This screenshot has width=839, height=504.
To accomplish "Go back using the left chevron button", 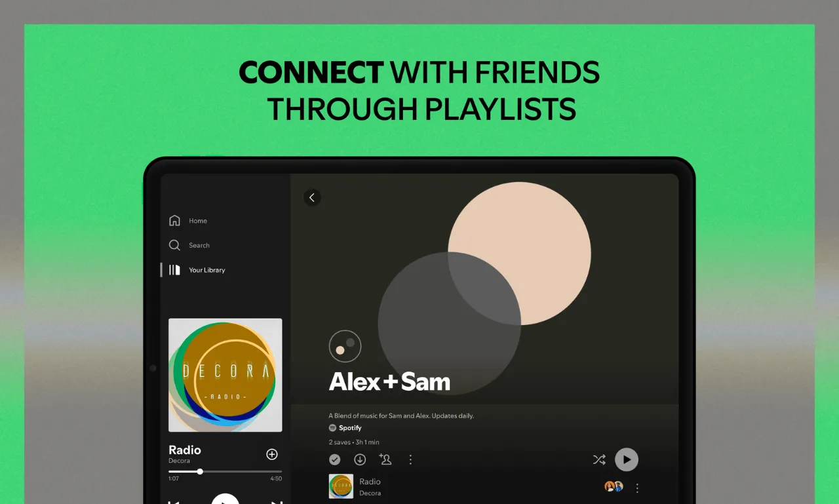I will coord(312,197).
